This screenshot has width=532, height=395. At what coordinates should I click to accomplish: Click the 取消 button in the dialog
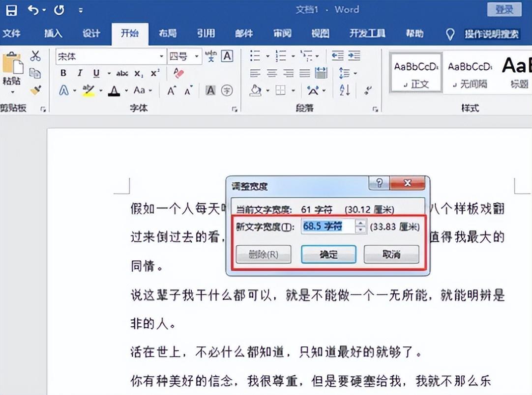[x=391, y=254]
